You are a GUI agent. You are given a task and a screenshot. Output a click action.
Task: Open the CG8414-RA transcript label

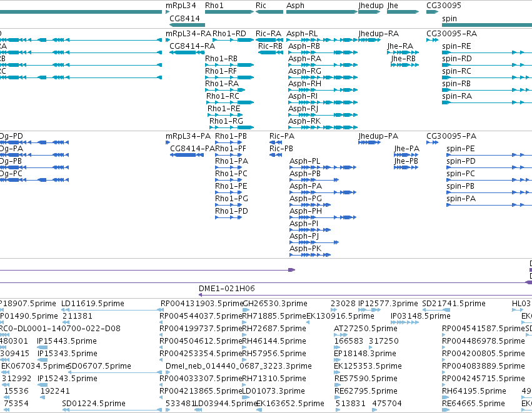pyautogui.click(x=192, y=46)
